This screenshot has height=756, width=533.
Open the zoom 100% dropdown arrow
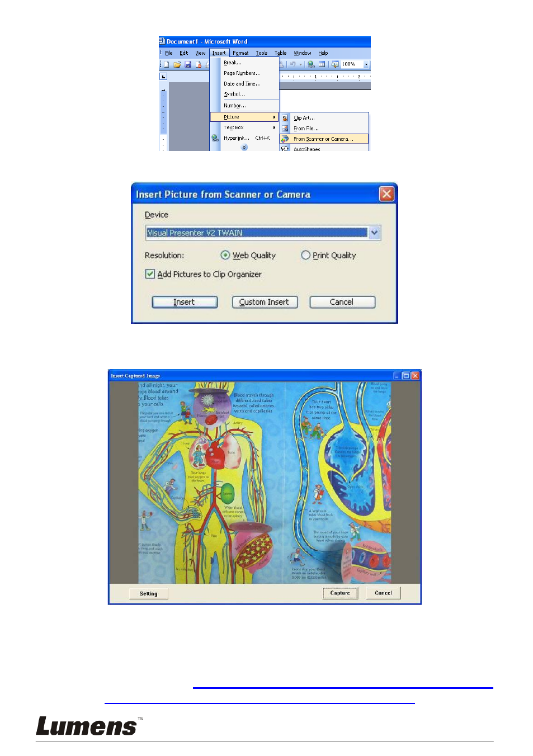[x=366, y=64]
